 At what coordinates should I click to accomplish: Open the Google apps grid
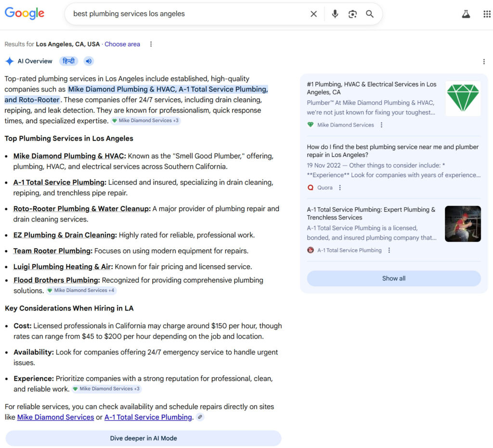(x=487, y=14)
